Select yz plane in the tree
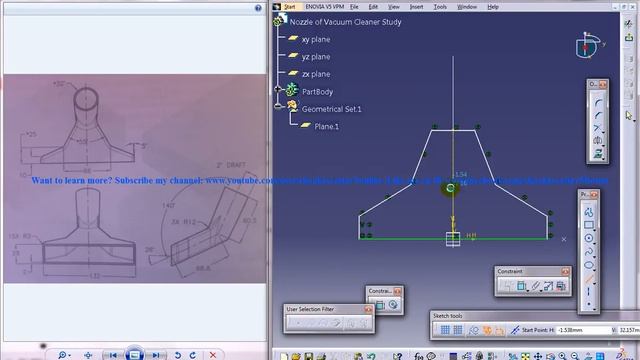 pos(316,57)
